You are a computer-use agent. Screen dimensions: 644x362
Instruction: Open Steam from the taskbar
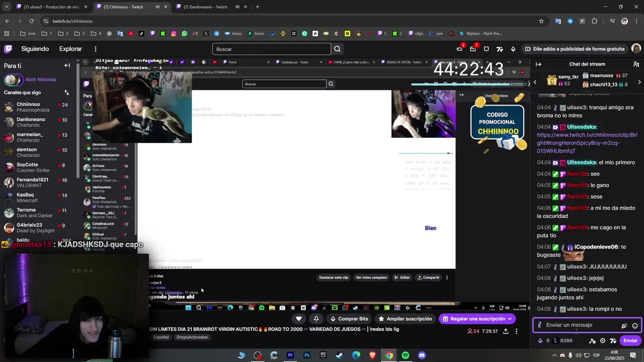[340, 355]
